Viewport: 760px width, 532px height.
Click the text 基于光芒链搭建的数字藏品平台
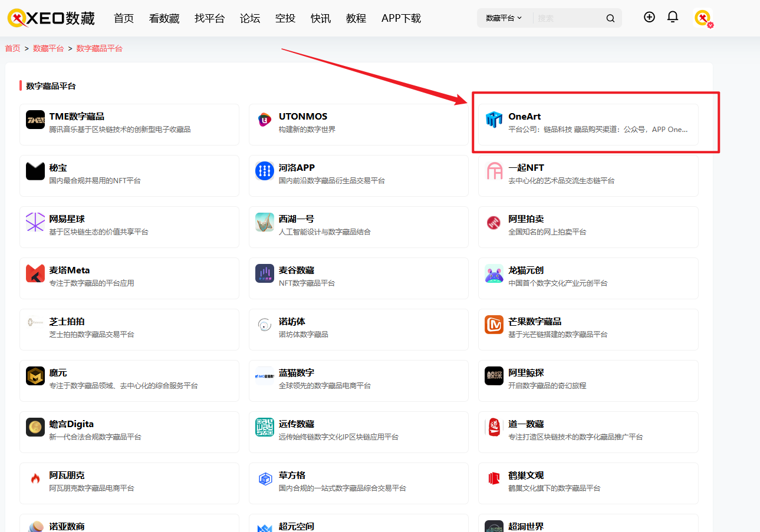[558, 334]
